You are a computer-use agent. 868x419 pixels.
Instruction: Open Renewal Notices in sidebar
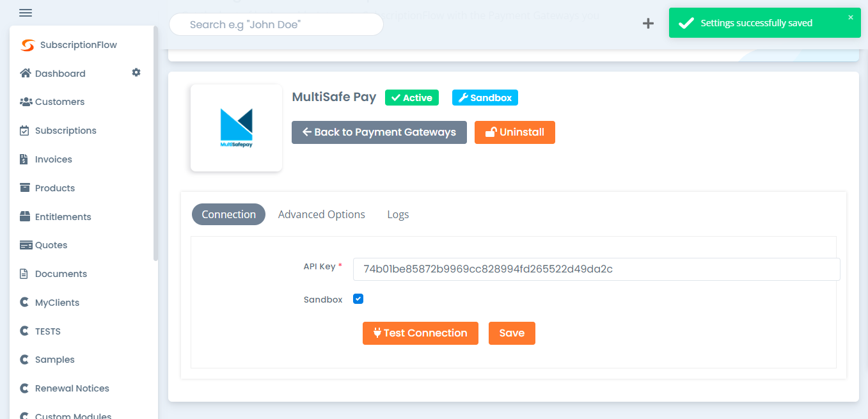coord(72,388)
